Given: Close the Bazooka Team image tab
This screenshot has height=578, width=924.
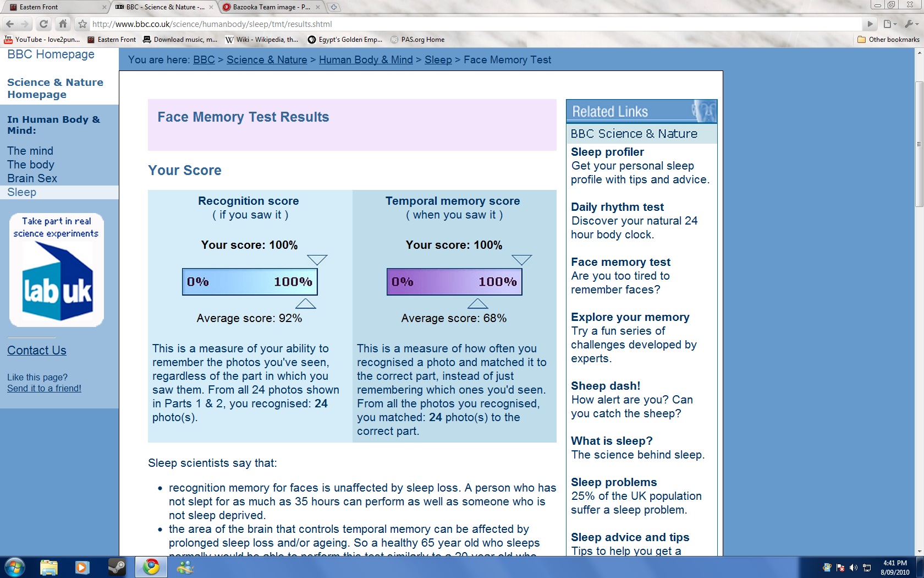Looking at the screenshot, I should (318, 7).
